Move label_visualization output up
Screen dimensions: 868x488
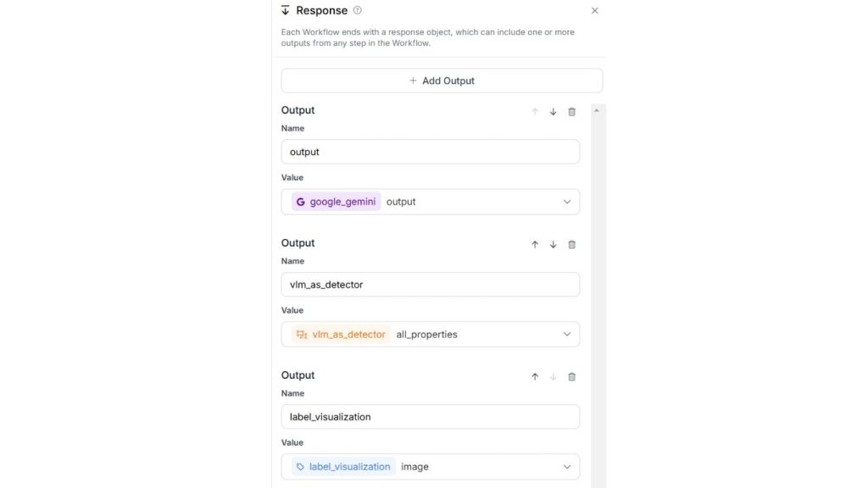pyautogui.click(x=535, y=377)
